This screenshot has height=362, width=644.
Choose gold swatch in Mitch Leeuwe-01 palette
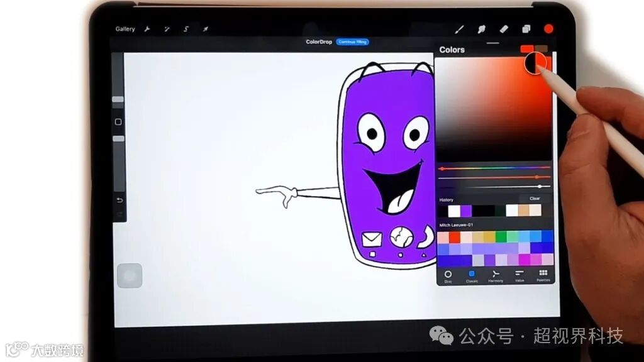(x=489, y=237)
